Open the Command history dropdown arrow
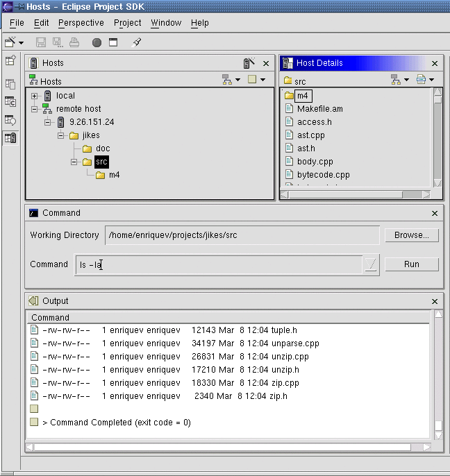This screenshot has height=476, width=450. (x=372, y=264)
